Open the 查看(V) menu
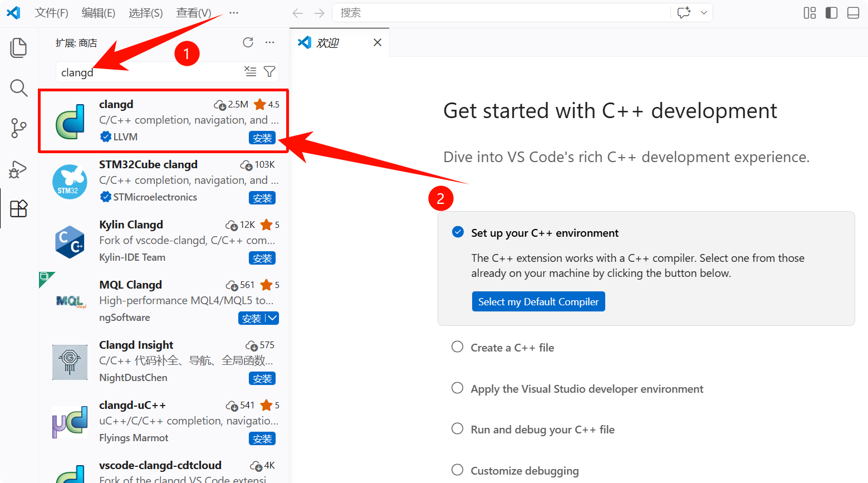Image resolution: width=868 pixels, height=483 pixels. (x=194, y=13)
